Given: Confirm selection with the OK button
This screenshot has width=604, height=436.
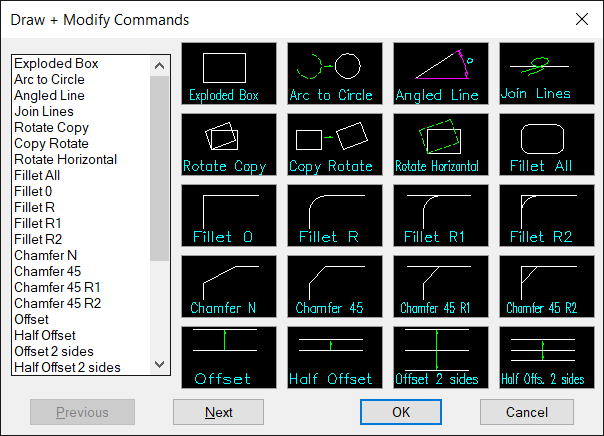Looking at the screenshot, I should (401, 412).
